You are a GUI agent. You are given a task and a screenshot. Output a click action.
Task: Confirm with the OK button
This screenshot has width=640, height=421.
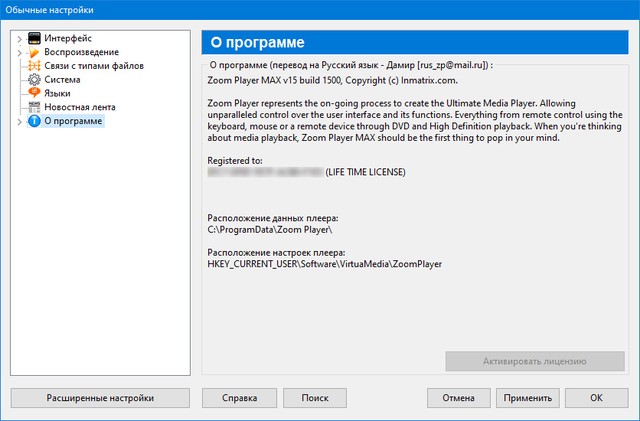596,397
